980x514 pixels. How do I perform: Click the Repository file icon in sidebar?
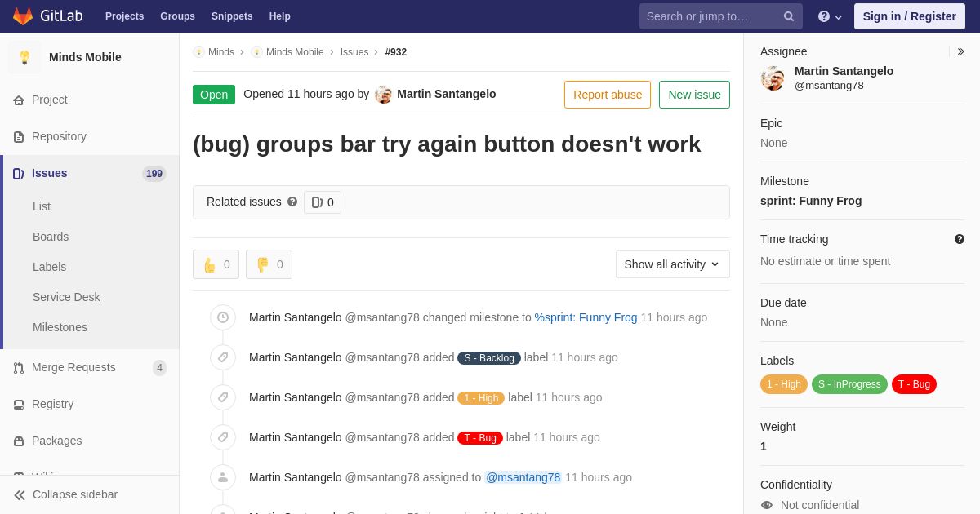[19, 137]
